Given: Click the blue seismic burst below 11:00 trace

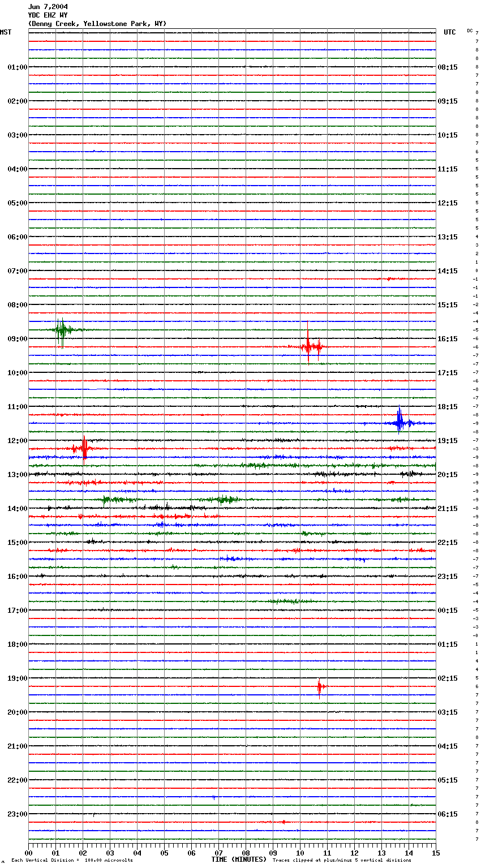Looking at the screenshot, I should pyautogui.click(x=400, y=422).
